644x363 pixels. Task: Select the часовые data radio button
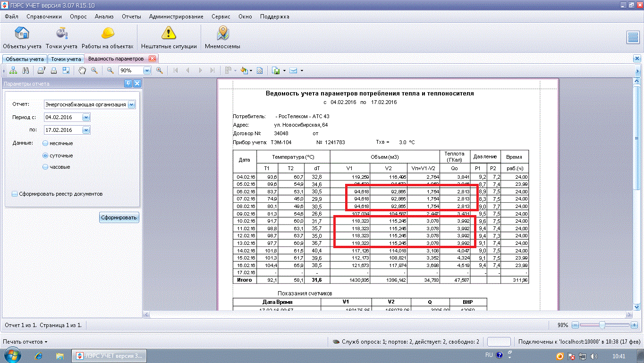click(45, 167)
